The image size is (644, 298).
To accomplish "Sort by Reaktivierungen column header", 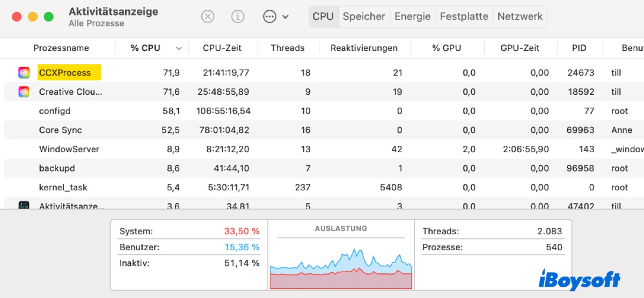I will 364,48.
